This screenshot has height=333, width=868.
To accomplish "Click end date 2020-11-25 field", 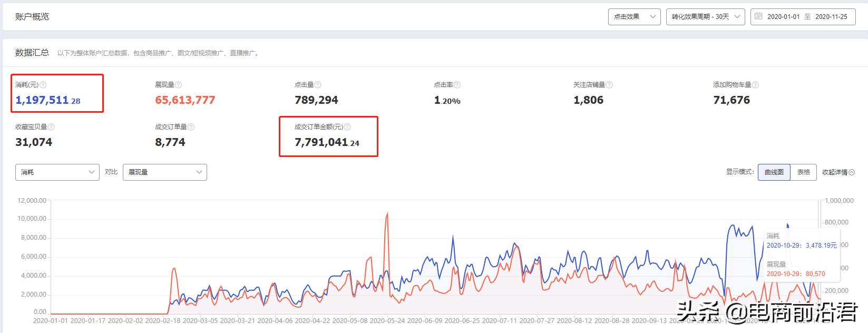I will (831, 17).
